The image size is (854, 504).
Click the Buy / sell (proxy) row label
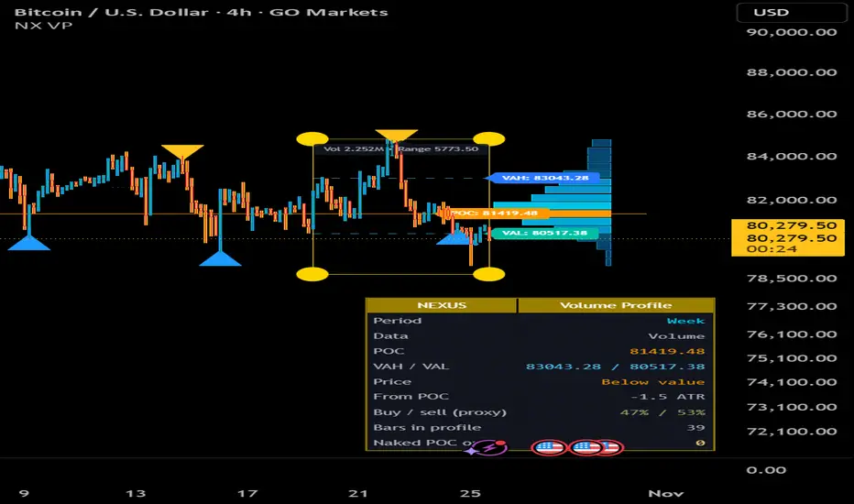coord(440,412)
